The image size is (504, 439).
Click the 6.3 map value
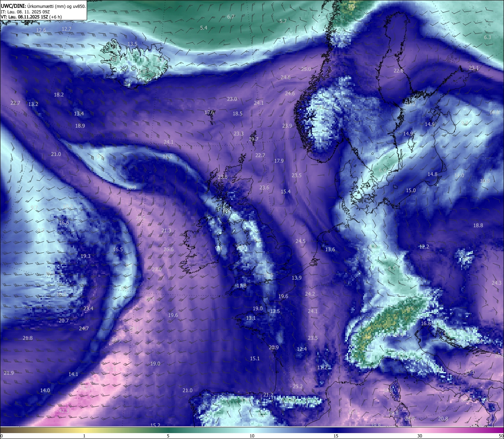(x=487, y=37)
